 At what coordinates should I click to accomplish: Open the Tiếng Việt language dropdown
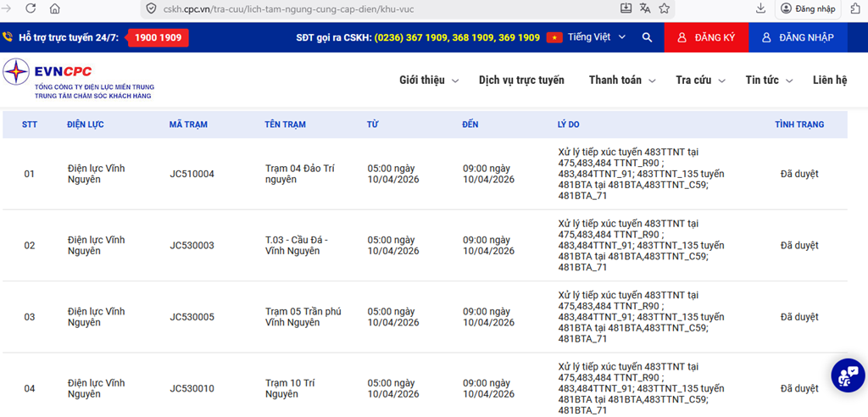(x=596, y=38)
